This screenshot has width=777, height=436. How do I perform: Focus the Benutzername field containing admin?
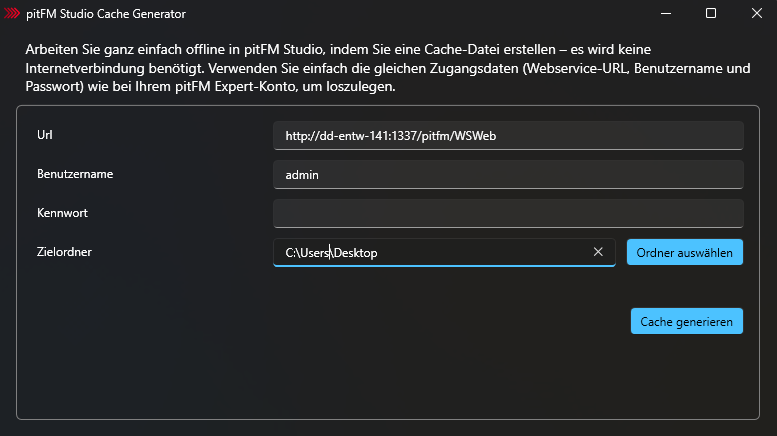(x=508, y=174)
